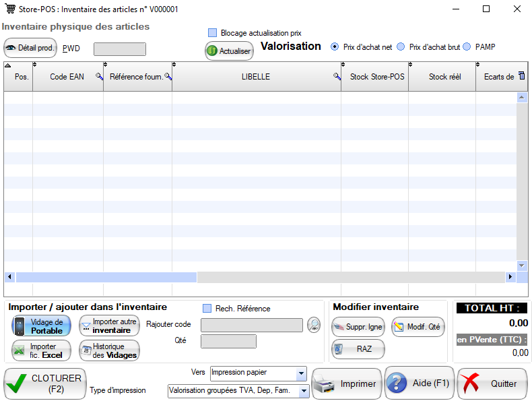
Task: Click the Stock réel column header
Action: [444, 77]
